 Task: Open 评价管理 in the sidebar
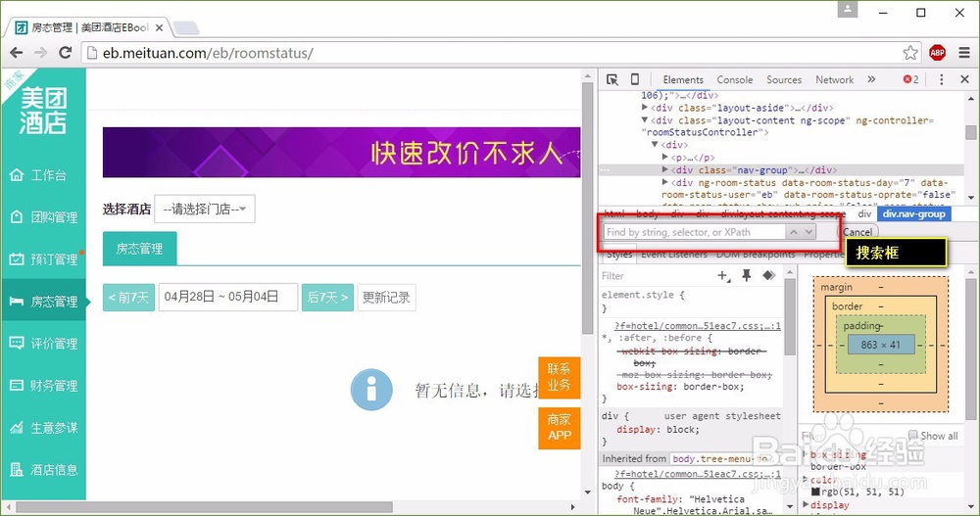pyautogui.click(x=44, y=344)
